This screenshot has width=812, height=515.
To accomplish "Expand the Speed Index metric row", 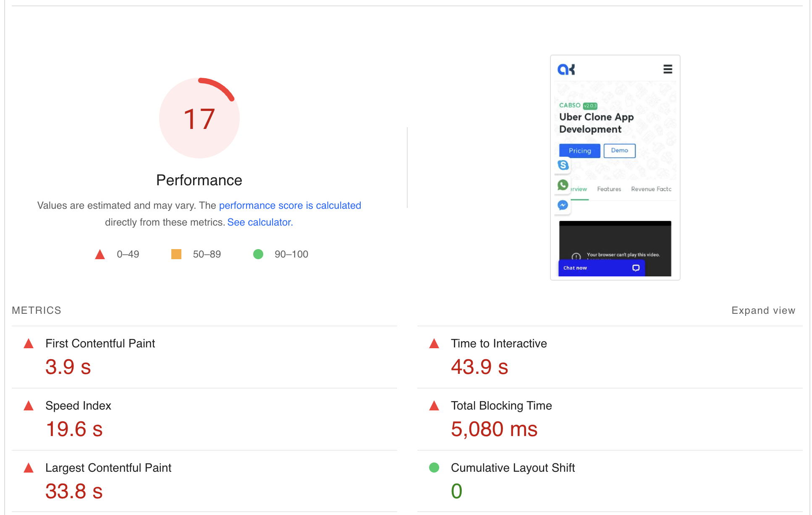I will tap(78, 406).
